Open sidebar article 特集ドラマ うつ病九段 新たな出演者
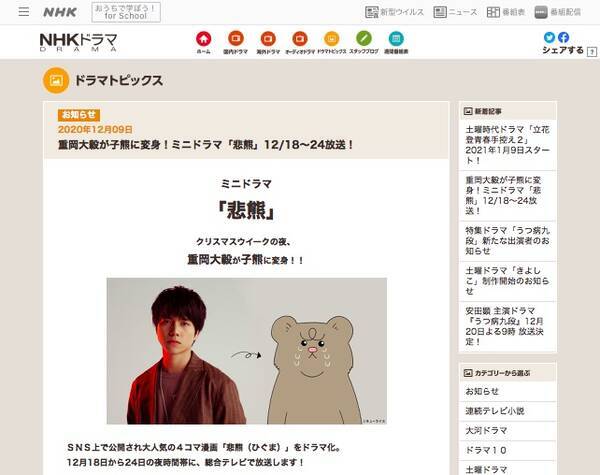 [507, 241]
